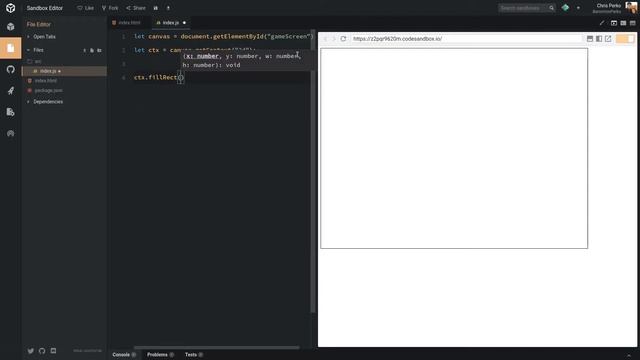
Task: Click the plus new sandbox icon
Action: (x=578, y=8)
